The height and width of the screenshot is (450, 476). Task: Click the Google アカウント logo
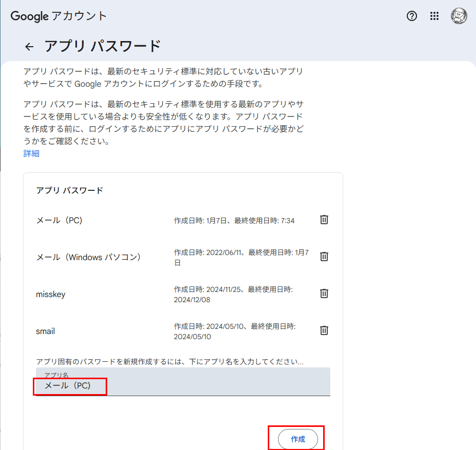click(59, 16)
